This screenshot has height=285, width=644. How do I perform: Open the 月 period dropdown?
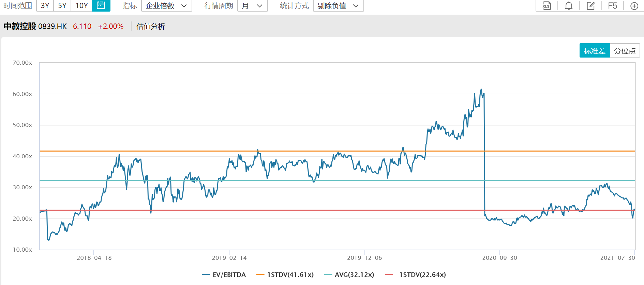[252, 6]
